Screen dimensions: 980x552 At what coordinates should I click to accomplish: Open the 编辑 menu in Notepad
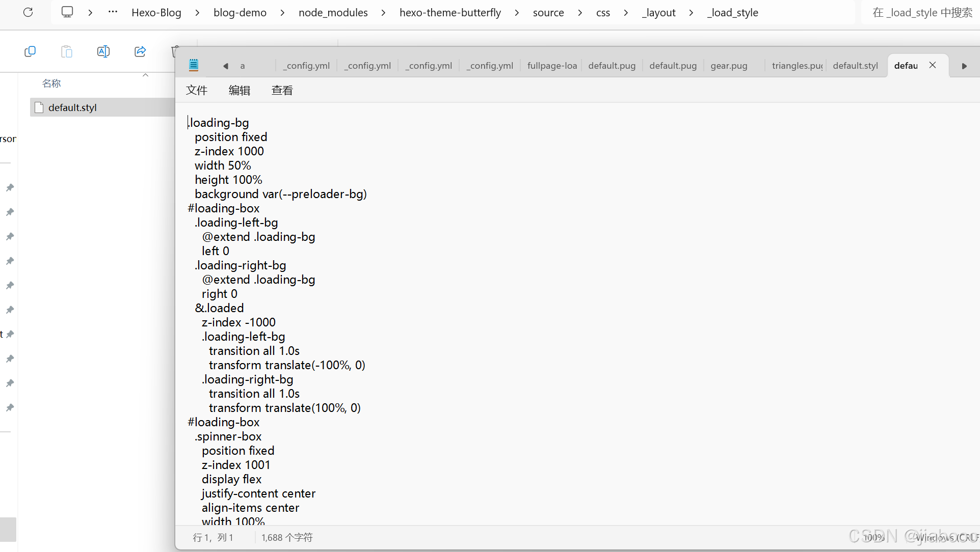click(240, 91)
